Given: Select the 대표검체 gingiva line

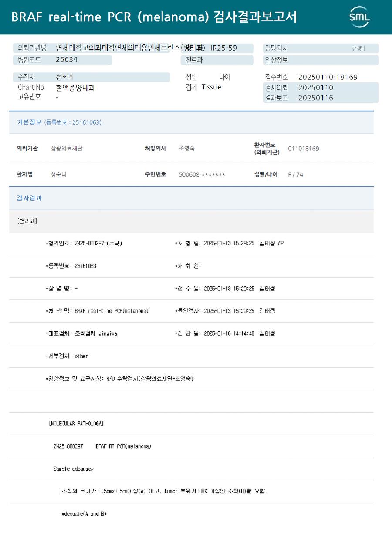Looking at the screenshot, I should click(x=81, y=334).
